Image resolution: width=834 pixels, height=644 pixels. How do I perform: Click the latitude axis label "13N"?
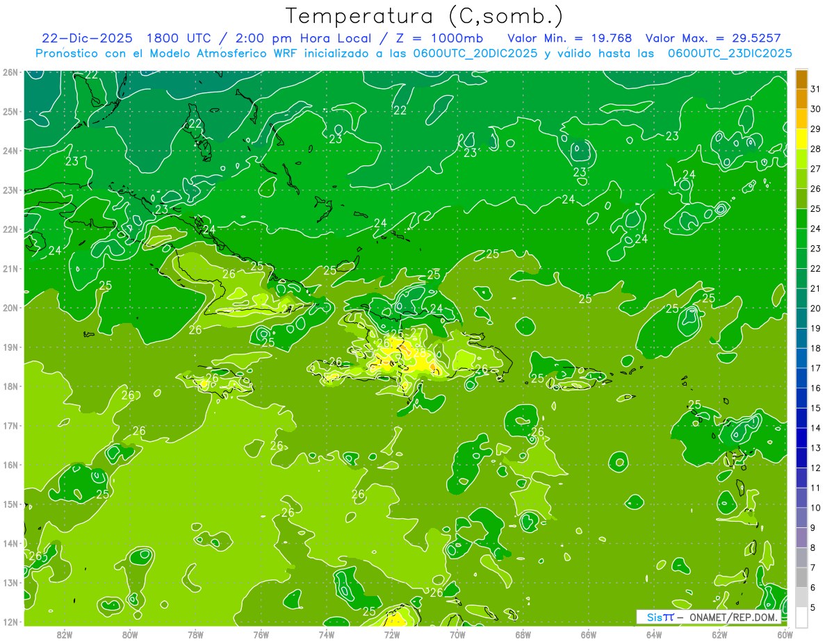pos(10,582)
